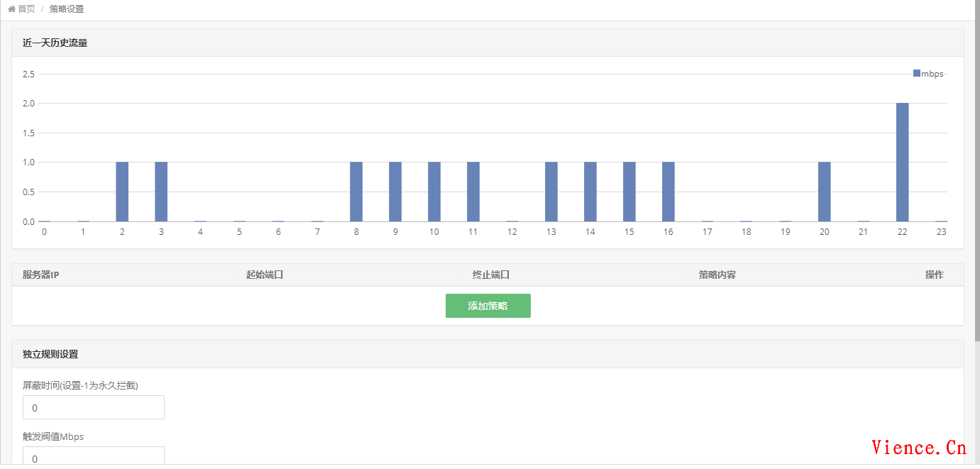Click the vertical scrollbar on the right edge
The width and height of the screenshot is (980, 469).
tap(976, 213)
